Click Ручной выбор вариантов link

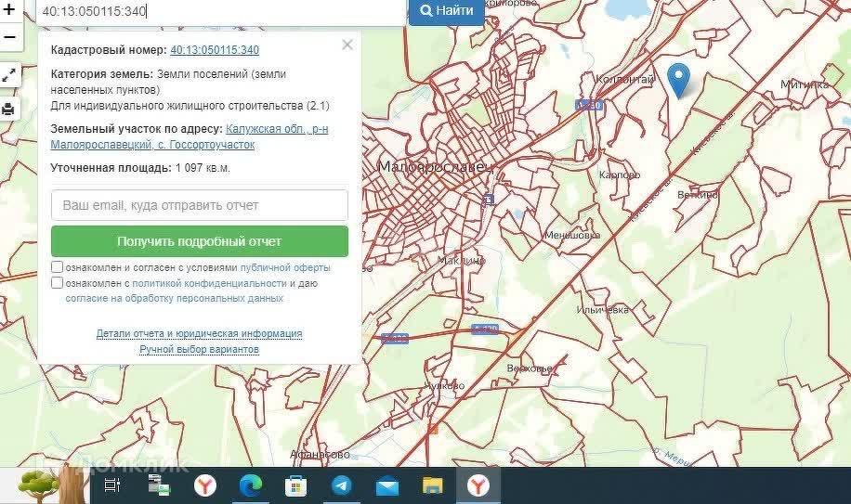click(x=199, y=349)
